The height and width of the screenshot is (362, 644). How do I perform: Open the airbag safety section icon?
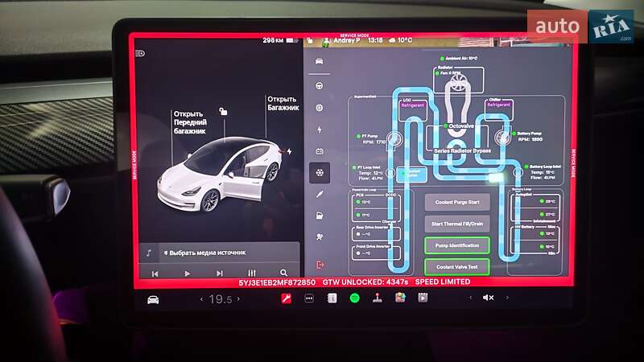click(319, 237)
